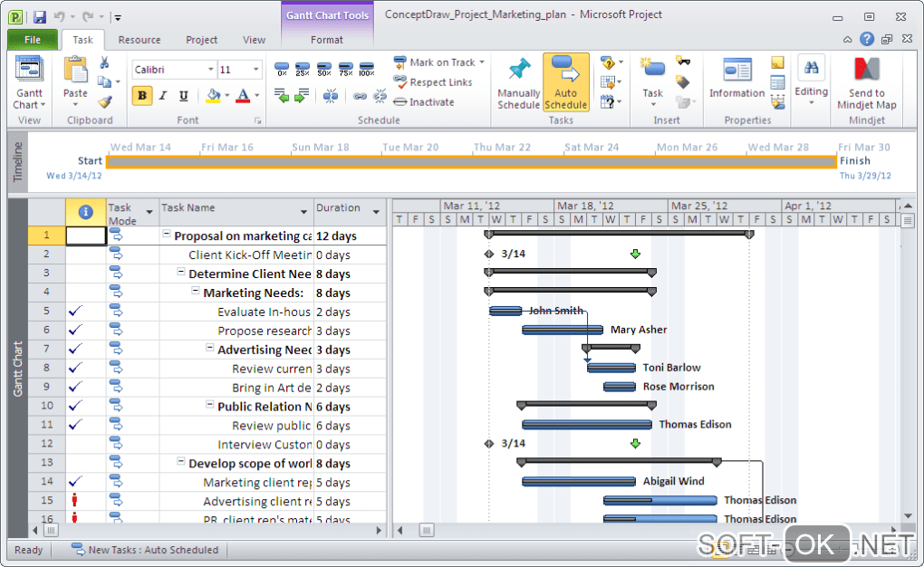Toggle Inactivate for selected task
Viewport: 924px width, 567px height.
[424, 102]
